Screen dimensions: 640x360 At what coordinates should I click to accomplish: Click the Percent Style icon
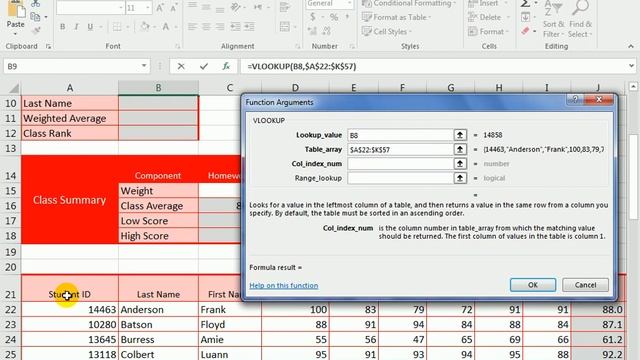[334, 17]
